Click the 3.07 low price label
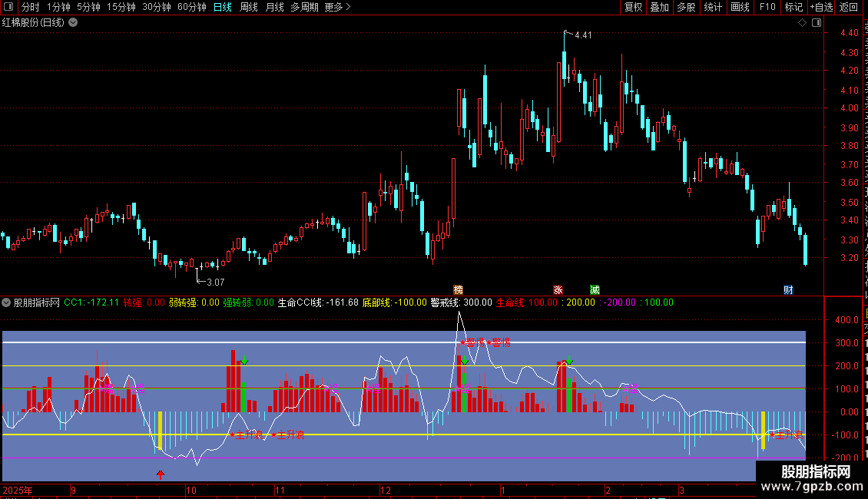 [x=215, y=283]
